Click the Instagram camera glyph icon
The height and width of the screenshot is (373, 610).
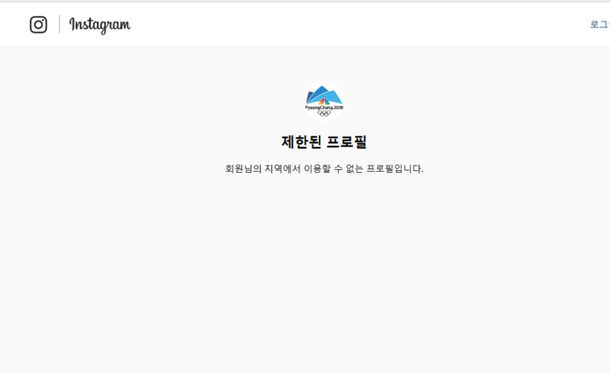39,25
